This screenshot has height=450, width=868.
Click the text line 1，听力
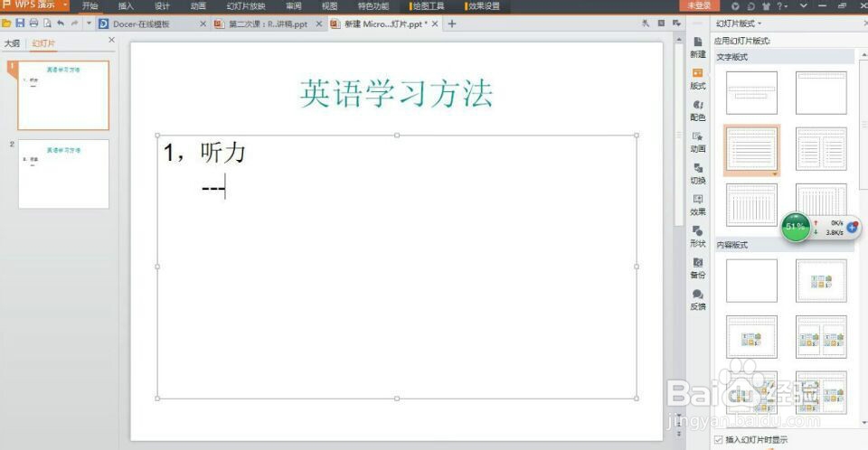(204, 152)
